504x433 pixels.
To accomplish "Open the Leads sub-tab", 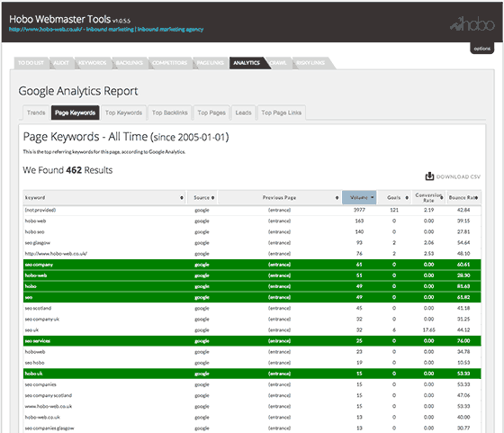I will tap(243, 113).
